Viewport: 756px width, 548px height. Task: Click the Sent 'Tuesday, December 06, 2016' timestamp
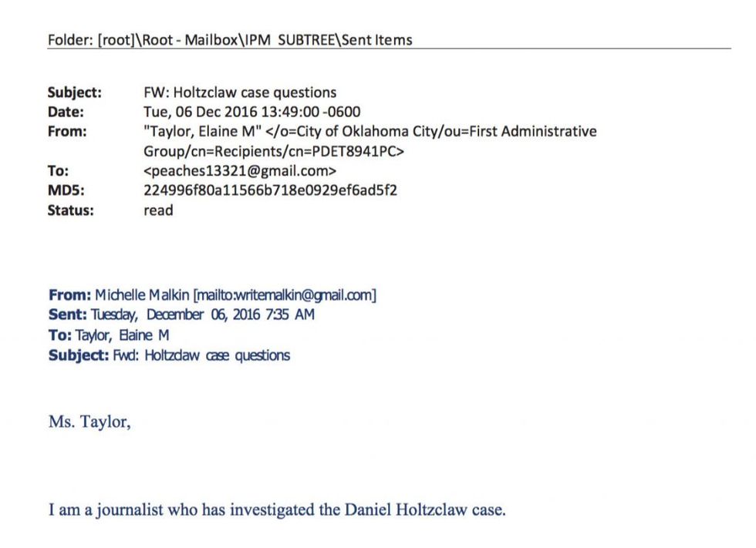pyautogui.click(x=203, y=315)
